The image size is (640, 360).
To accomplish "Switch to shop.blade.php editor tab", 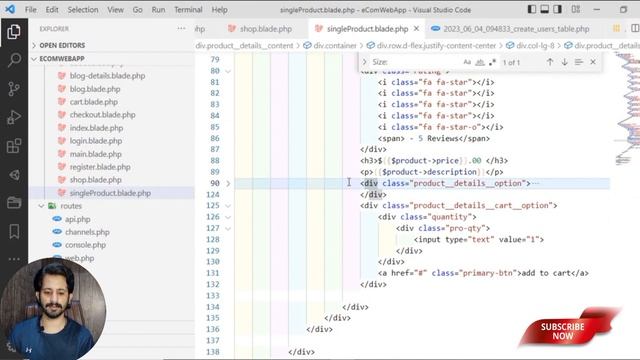I will pyautogui.click(x=260, y=29).
